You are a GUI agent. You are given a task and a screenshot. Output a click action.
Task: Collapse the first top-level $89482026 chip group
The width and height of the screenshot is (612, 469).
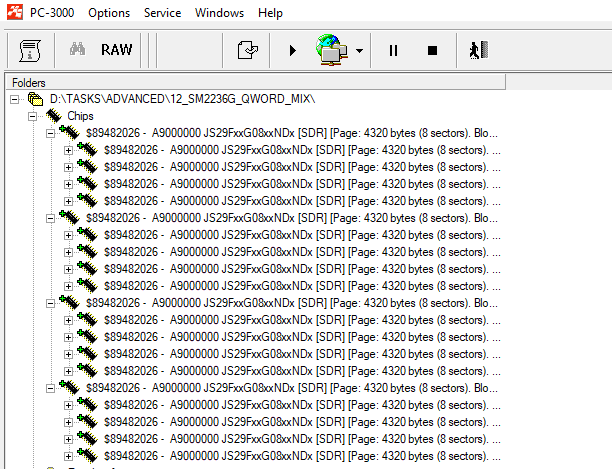click(x=50, y=133)
